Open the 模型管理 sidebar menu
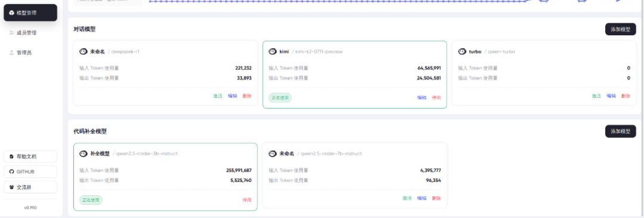 pyautogui.click(x=30, y=13)
